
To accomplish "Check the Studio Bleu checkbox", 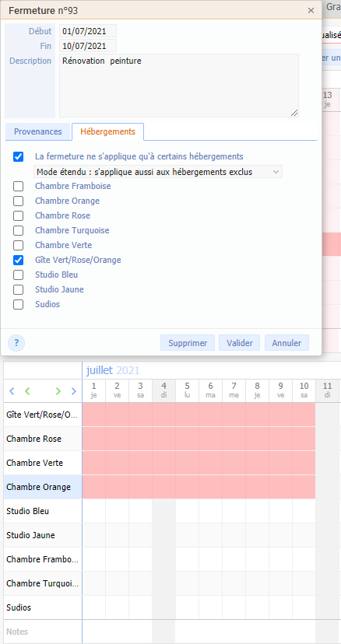I will [19, 275].
